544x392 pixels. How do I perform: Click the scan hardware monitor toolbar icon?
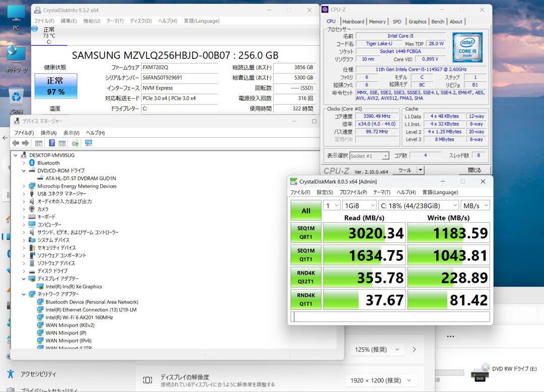[x=89, y=143]
